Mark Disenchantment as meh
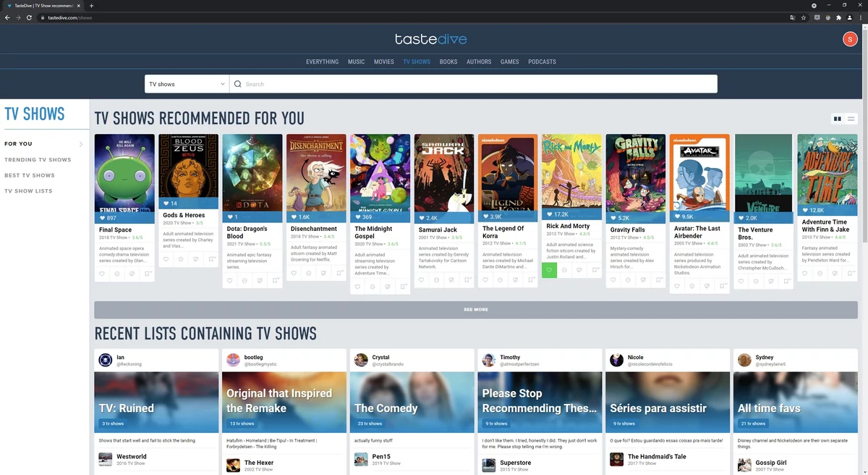 [309, 273]
